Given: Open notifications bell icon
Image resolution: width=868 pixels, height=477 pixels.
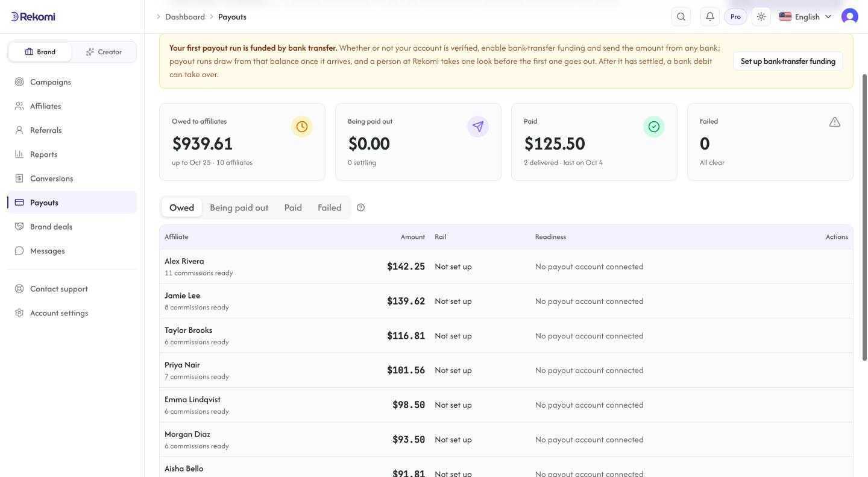Looking at the screenshot, I should (710, 17).
